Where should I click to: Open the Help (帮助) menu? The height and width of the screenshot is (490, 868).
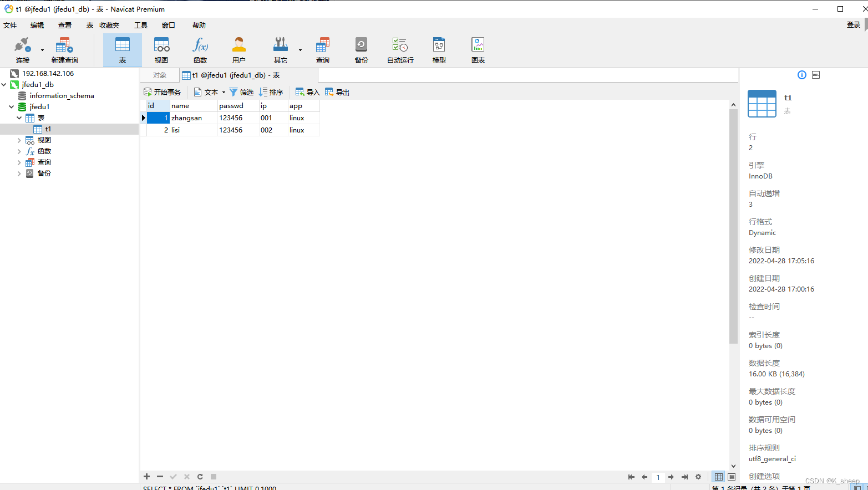pyautogui.click(x=199, y=25)
